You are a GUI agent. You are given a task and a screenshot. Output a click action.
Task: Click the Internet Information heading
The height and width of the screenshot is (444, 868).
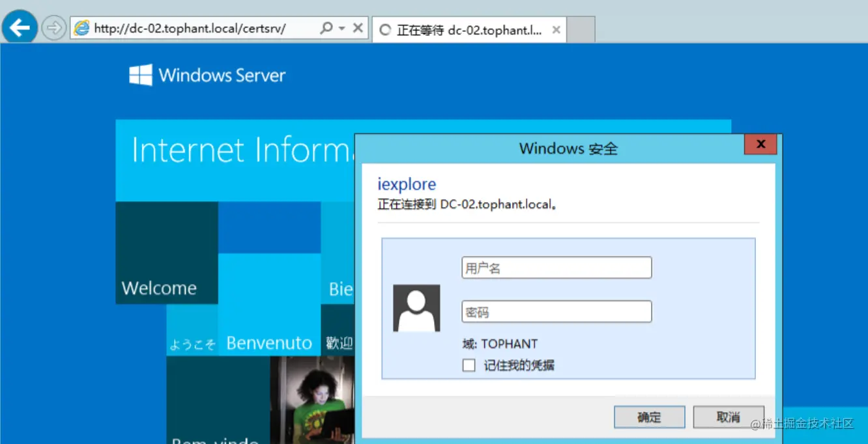(242, 150)
